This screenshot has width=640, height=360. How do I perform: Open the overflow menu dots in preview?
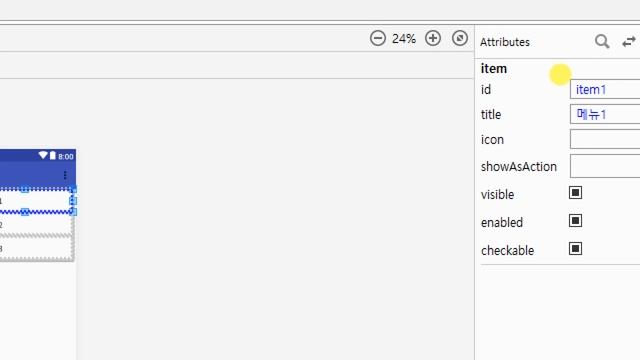click(x=65, y=175)
